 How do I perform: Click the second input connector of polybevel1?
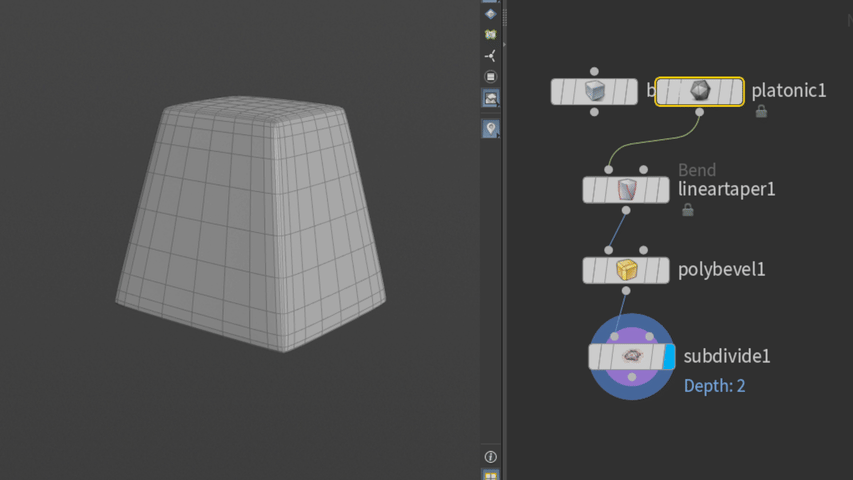[644, 250]
